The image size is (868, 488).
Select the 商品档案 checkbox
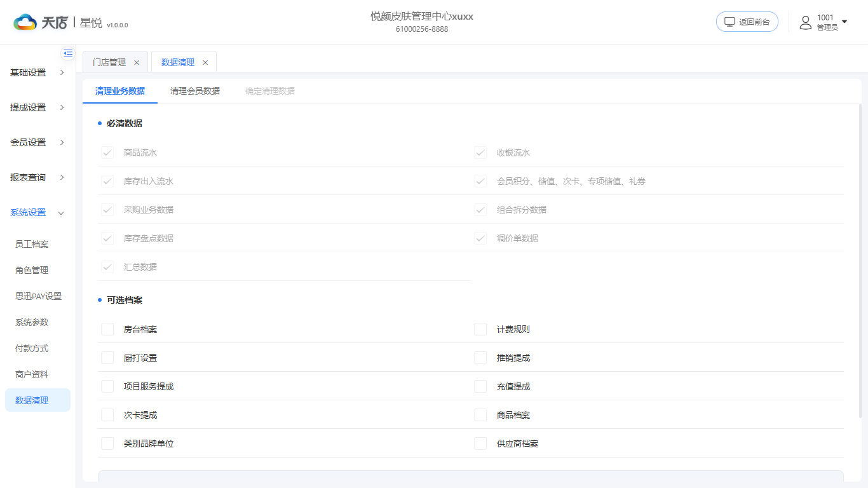pos(480,415)
